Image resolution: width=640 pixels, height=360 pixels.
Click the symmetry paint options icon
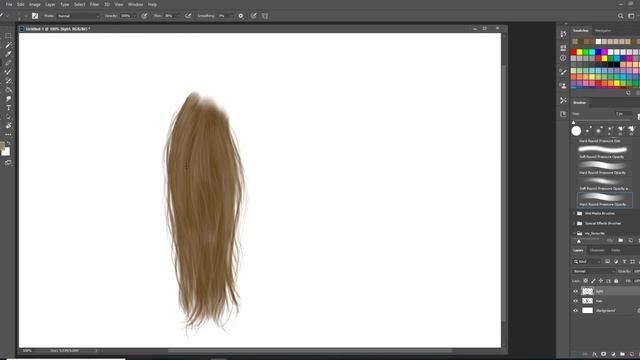coord(265,16)
